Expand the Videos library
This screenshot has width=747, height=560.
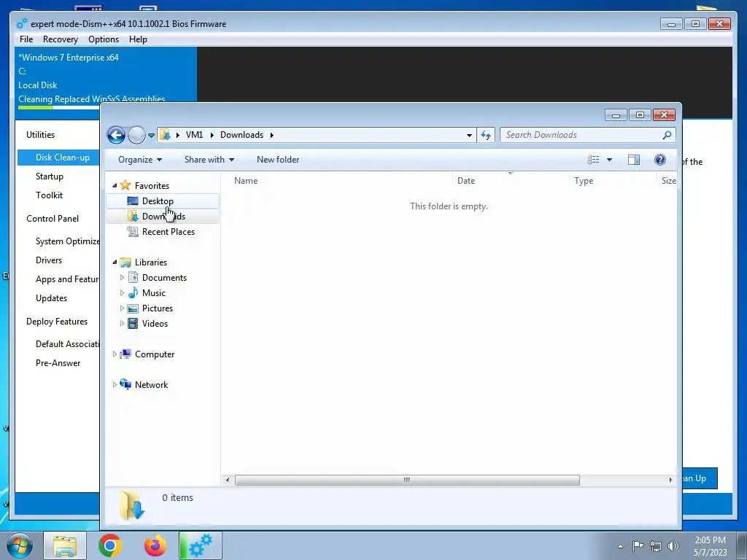[122, 323]
